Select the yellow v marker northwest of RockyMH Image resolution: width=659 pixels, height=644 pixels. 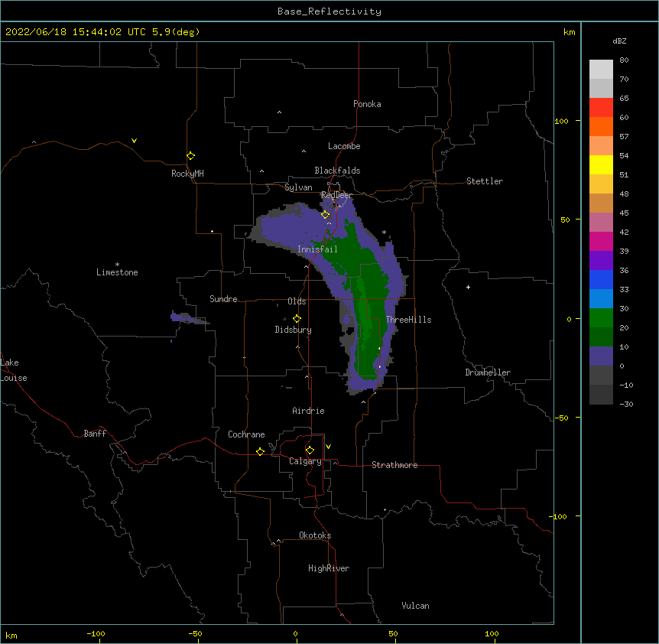coord(134,141)
